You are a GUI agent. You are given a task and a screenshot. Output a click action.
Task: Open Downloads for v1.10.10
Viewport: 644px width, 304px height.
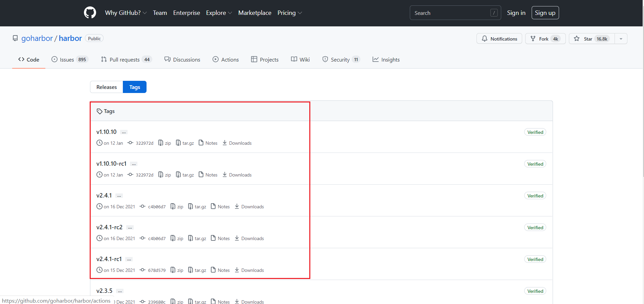point(237,143)
